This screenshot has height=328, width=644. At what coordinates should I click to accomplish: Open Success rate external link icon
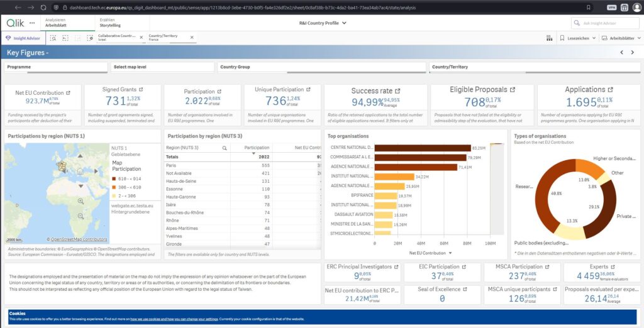pyautogui.click(x=397, y=91)
